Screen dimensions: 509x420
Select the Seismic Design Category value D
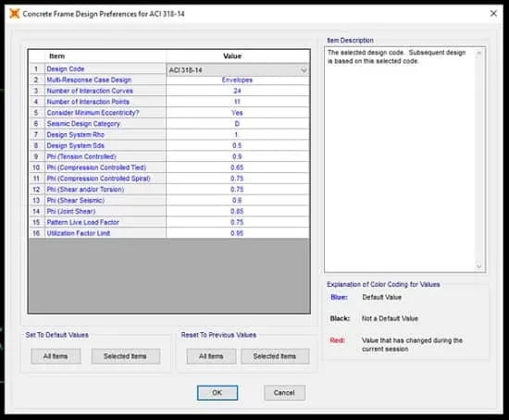tap(237, 124)
